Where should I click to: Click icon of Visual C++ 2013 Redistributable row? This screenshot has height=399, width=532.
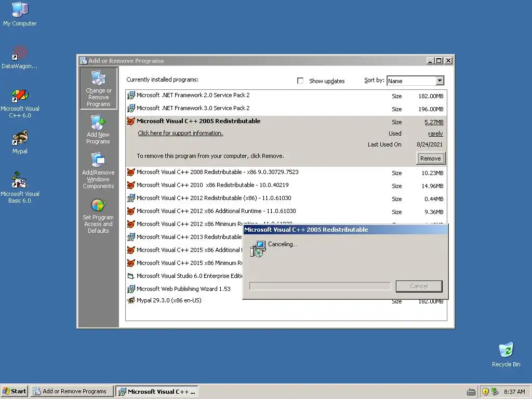131,237
